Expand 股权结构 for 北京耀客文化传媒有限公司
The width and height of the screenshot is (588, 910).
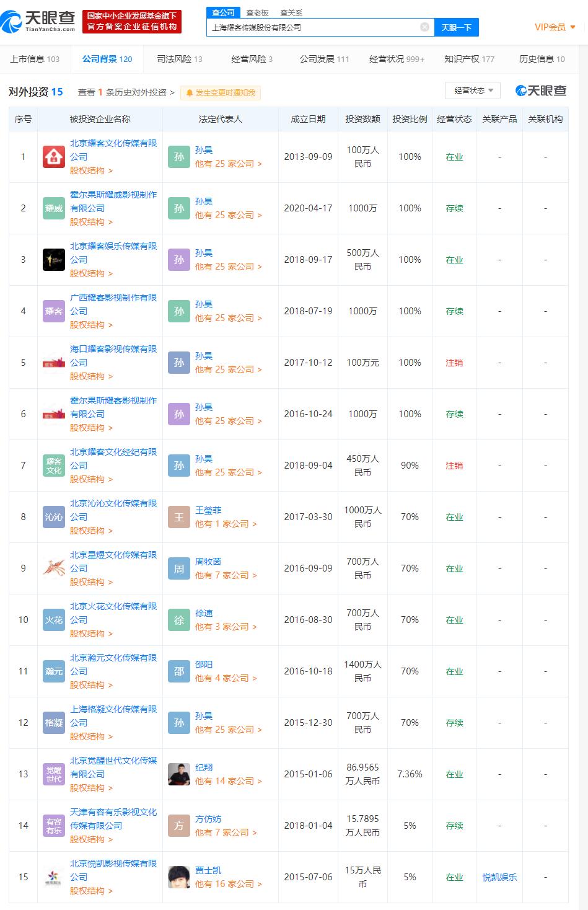pos(91,170)
